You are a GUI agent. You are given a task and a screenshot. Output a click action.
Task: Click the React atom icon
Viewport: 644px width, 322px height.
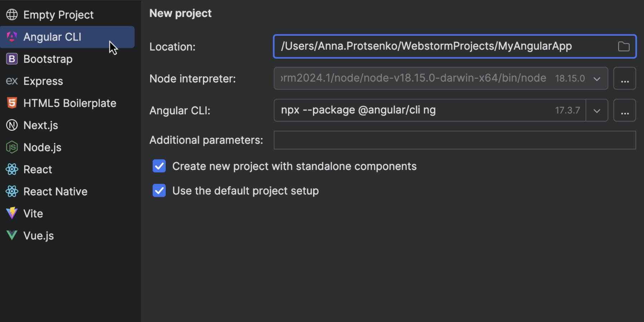(x=12, y=169)
